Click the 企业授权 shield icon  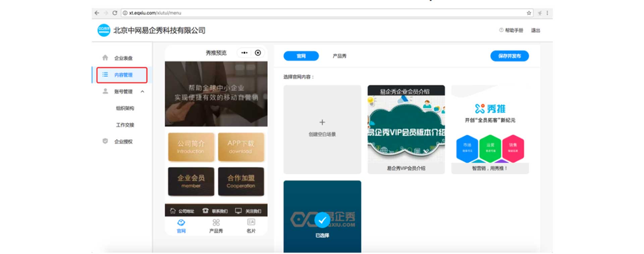point(105,141)
